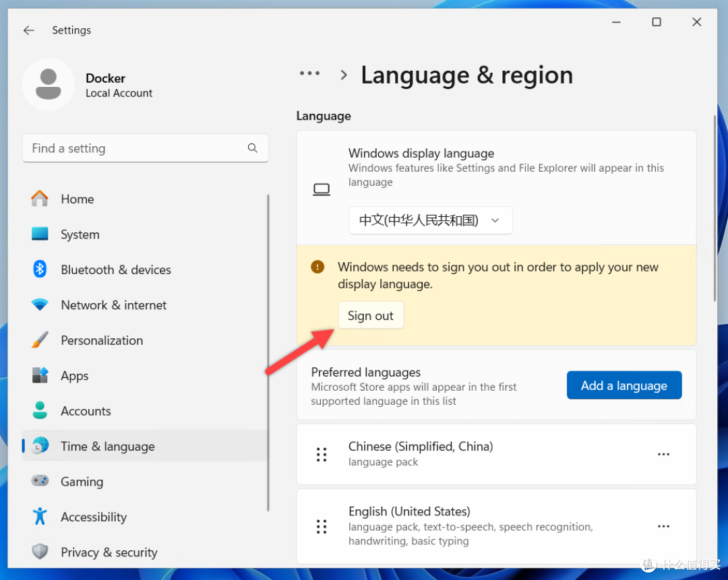
Task: Click the laptop icon beside display language
Action: [322, 189]
